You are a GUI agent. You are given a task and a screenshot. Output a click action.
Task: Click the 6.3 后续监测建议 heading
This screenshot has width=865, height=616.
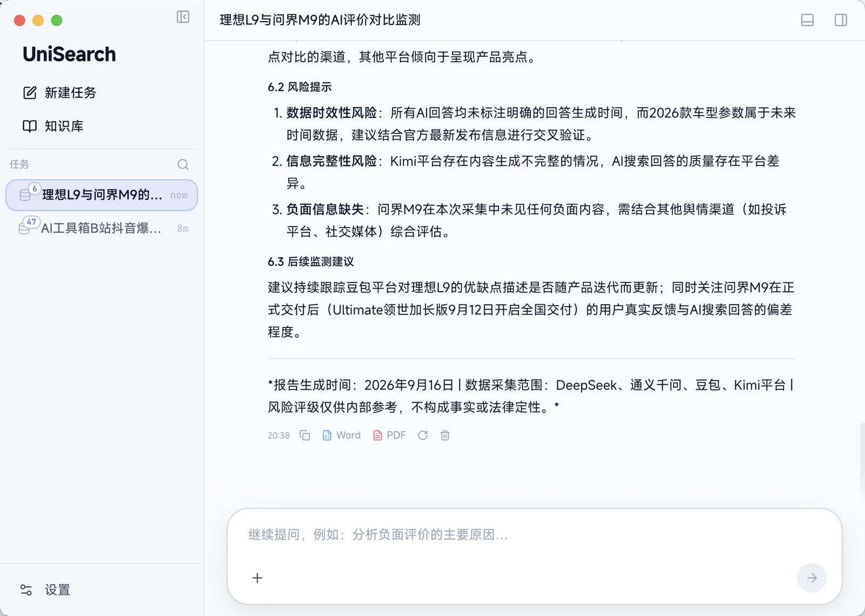click(x=311, y=262)
